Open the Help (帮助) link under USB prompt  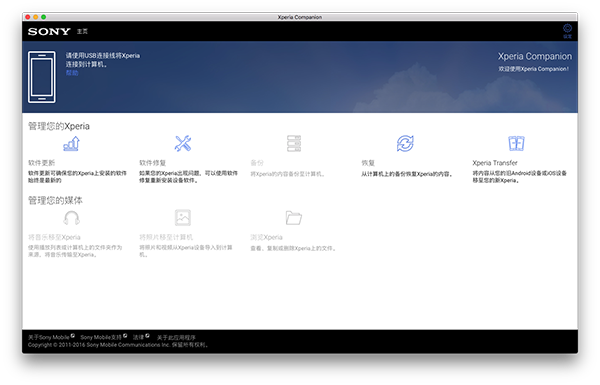(x=72, y=73)
